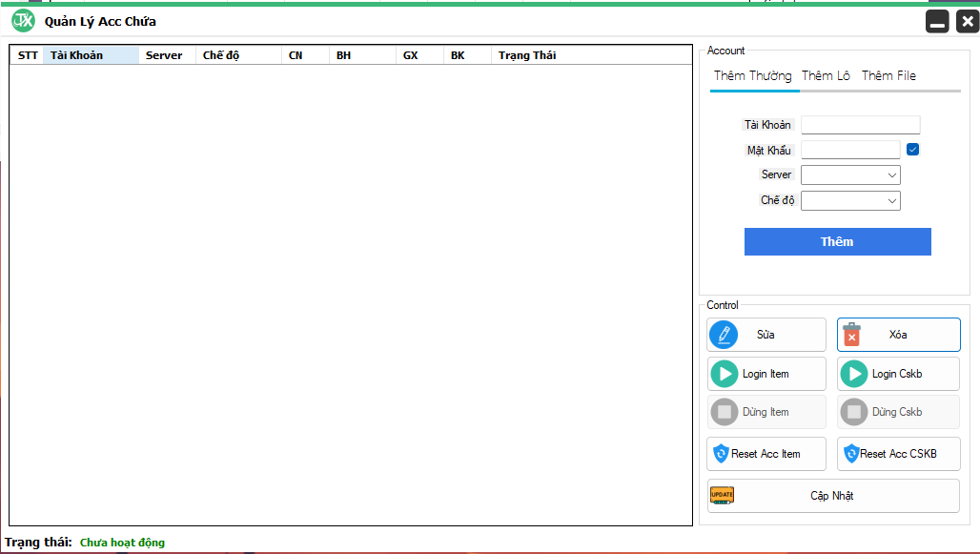980x554 pixels.
Task: Click the pencil icon on Sửa button
Action: click(725, 335)
